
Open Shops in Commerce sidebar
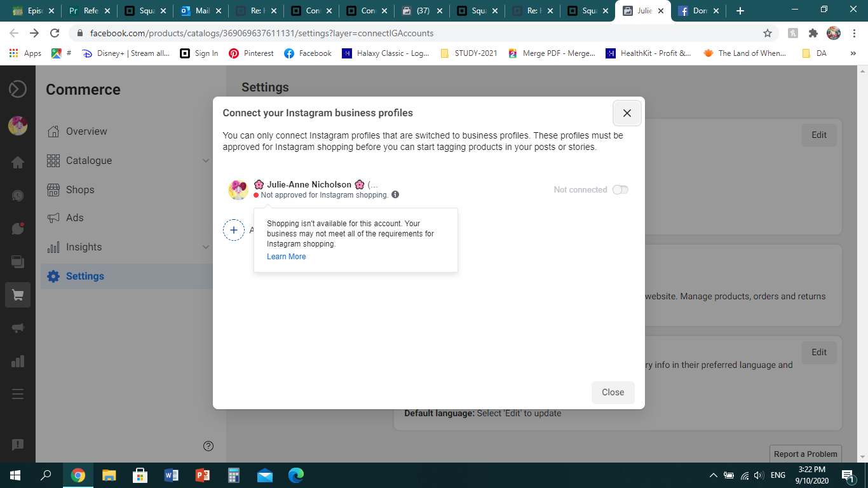[80, 190]
